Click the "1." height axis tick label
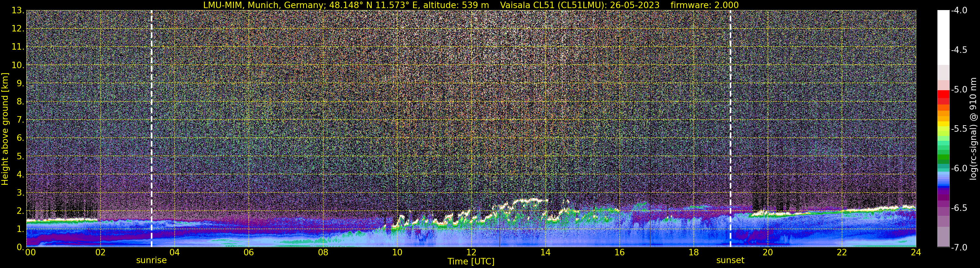 pyautogui.click(x=20, y=229)
